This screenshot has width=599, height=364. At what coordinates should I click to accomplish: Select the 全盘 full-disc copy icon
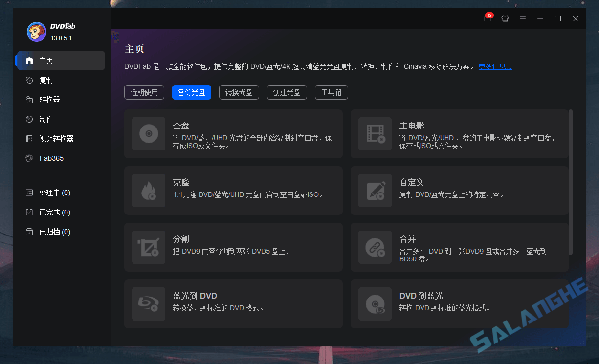click(x=148, y=133)
